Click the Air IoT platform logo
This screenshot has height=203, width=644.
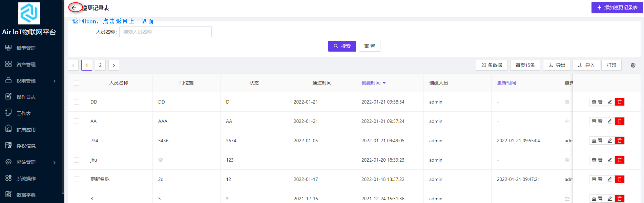point(29,13)
